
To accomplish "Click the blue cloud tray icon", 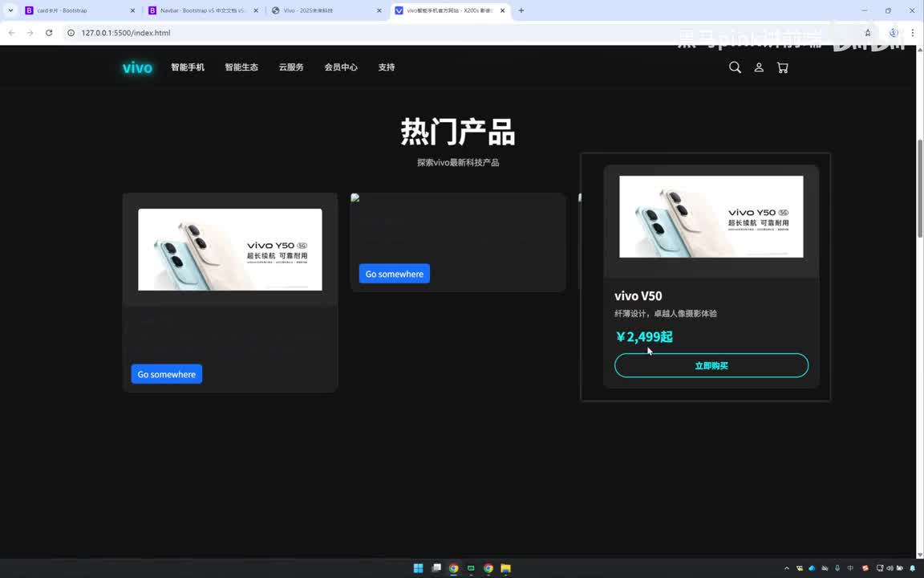I will click(x=812, y=568).
